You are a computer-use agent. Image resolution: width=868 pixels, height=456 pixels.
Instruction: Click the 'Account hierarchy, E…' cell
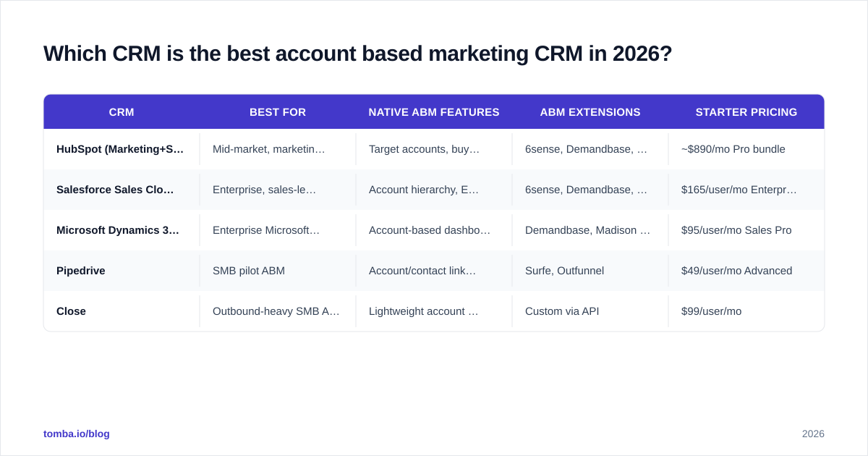[x=434, y=190]
